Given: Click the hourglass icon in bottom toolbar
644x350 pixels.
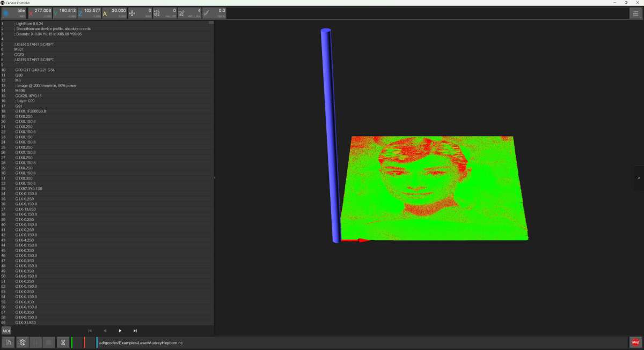Looking at the screenshot, I should tap(63, 342).
